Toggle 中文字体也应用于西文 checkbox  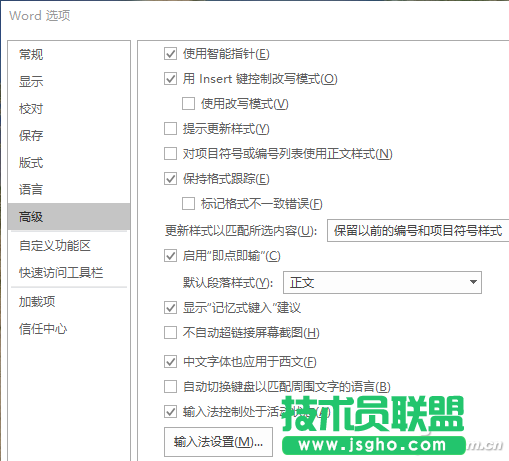pos(170,362)
